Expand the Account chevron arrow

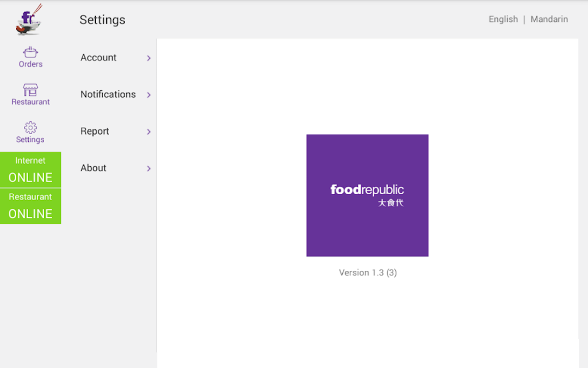[149, 58]
